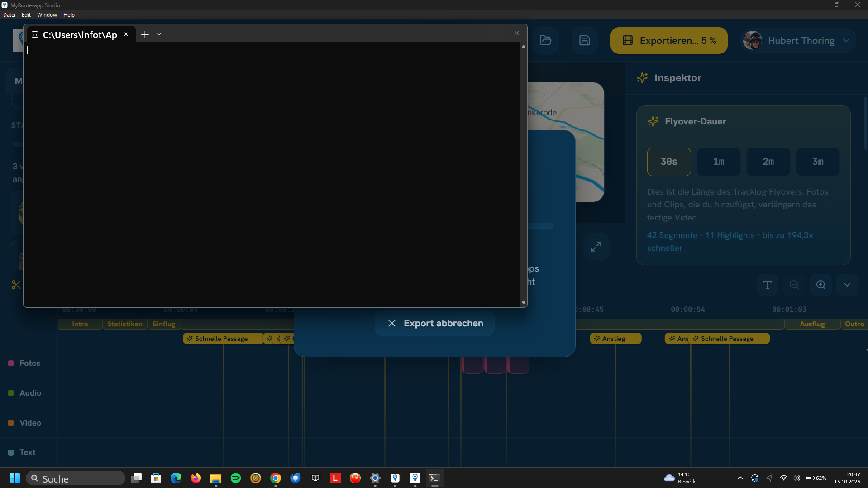Open the project folder icon in toolbar
Viewport: 868px width, 488px height.
coord(545,40)
